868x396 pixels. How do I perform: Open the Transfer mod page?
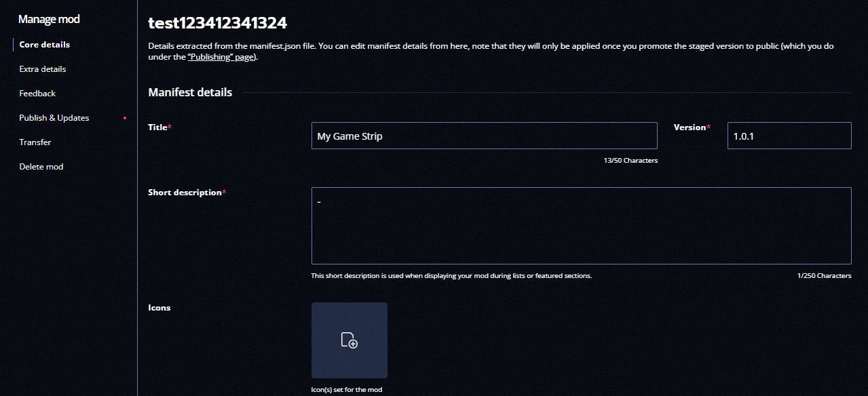click(35, 142)
